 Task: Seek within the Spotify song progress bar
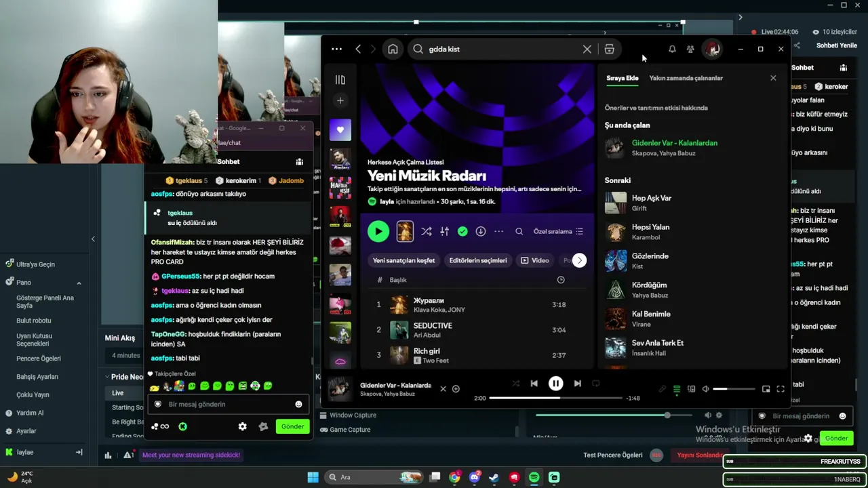(555, 398)
